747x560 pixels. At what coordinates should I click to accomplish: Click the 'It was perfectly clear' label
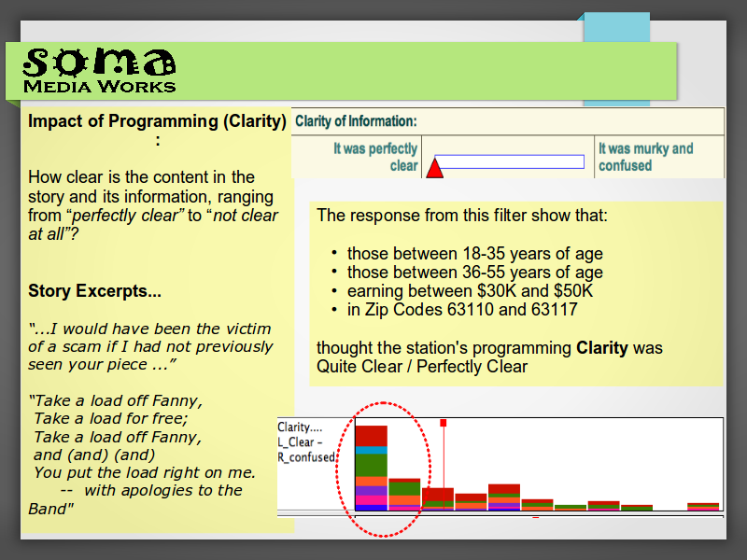click(375, 157)
